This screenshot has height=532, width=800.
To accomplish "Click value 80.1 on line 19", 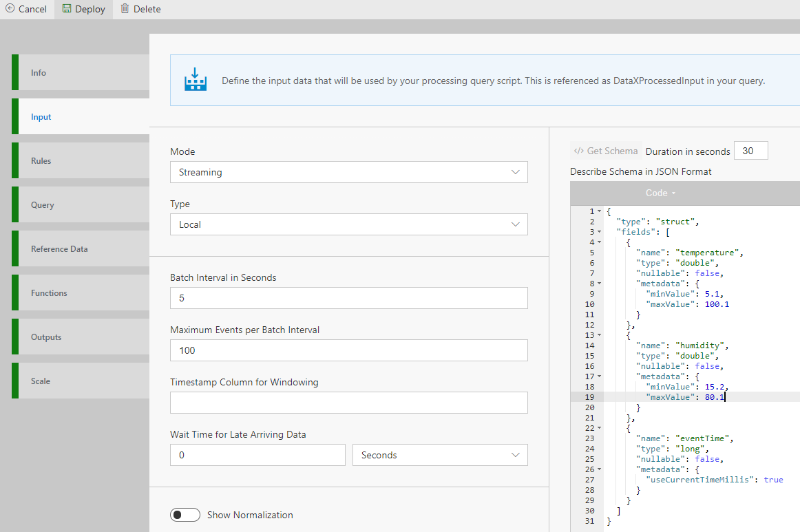I will coord(715,397).
